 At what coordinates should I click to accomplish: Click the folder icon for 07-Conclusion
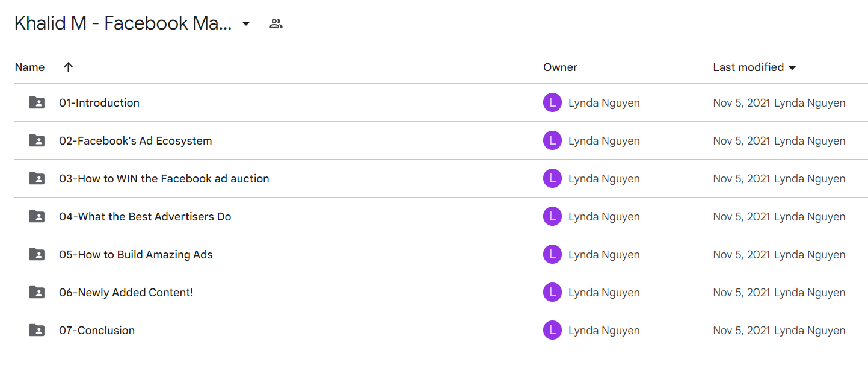coord(37,331)
